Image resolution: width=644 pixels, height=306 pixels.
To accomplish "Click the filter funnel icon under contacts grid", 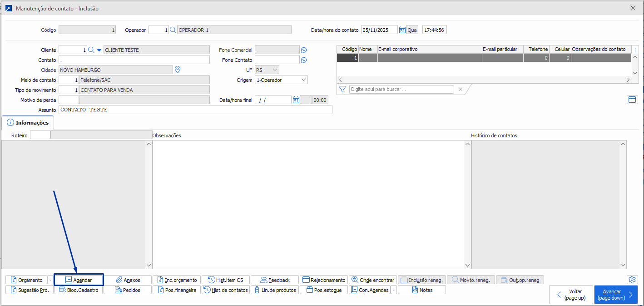I will tap(342, 89).
